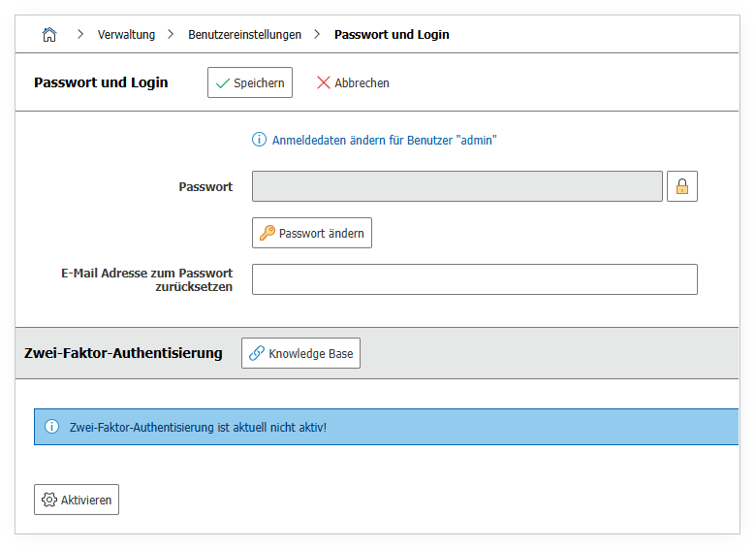Click the chevron after Benutzereinstellungen
This screenshot has width=756, height=550.
[x=317, y=35]
